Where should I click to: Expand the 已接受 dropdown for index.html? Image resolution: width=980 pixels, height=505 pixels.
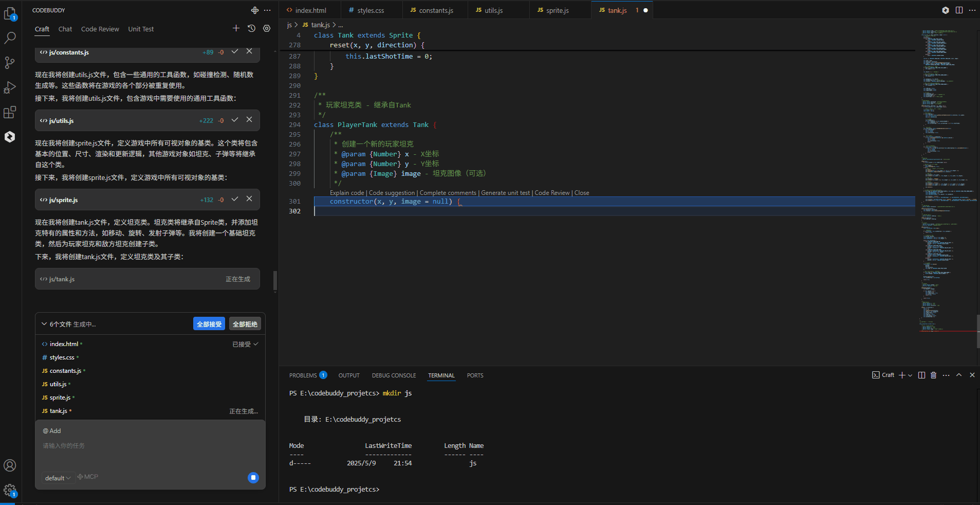245,344
